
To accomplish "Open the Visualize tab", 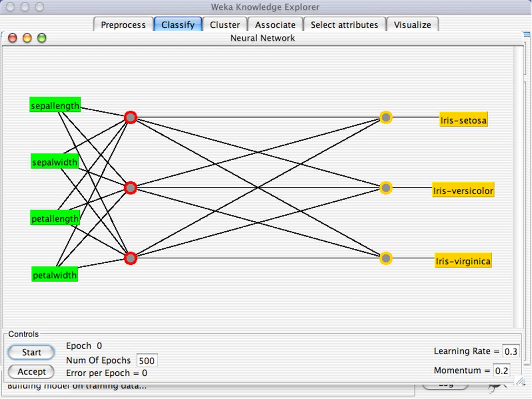I will (x=412, y=25).
